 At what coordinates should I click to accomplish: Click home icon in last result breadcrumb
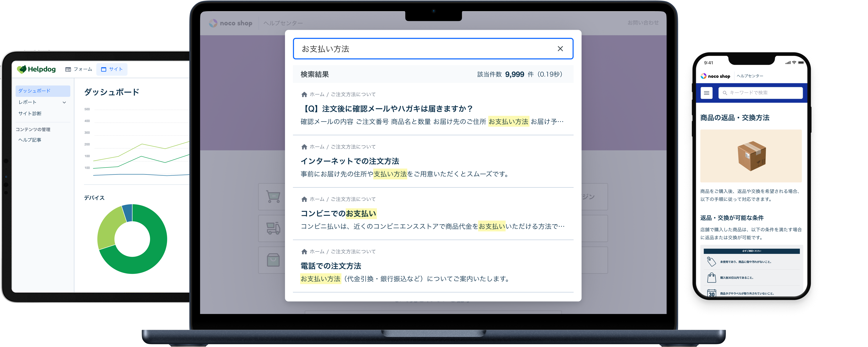pyautogui.click(x=304, y=252)
